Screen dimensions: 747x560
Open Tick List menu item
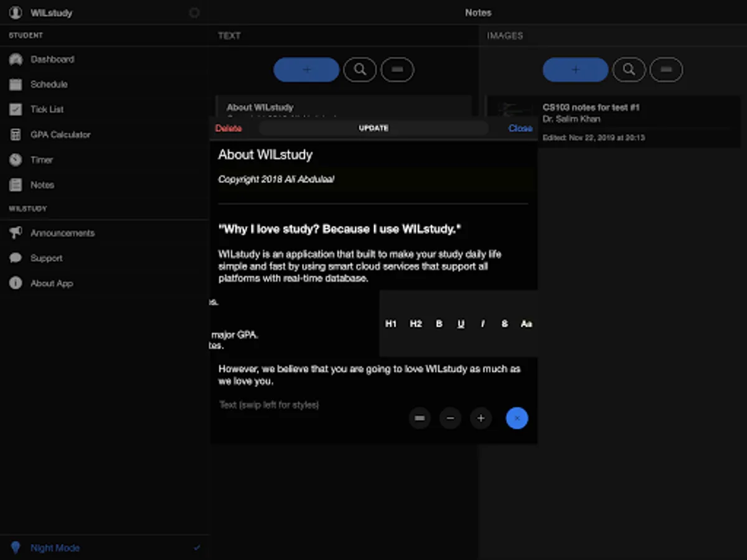click(105, 110)
